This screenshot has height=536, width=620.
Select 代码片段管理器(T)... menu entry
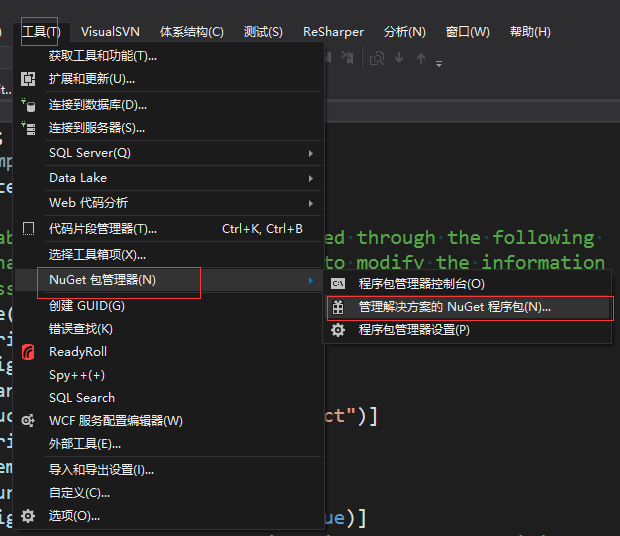click(168, 228)
